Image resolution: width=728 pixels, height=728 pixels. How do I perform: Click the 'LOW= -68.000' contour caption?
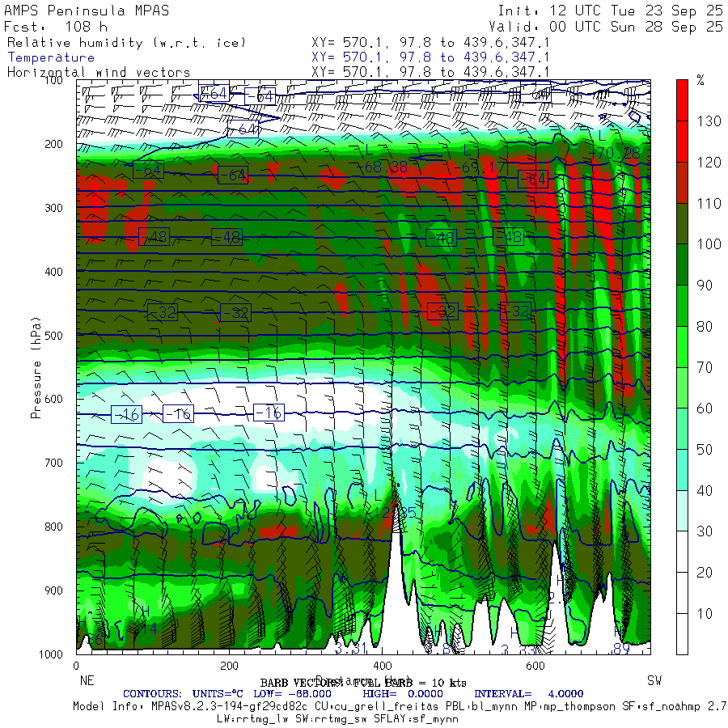[292, 694]
